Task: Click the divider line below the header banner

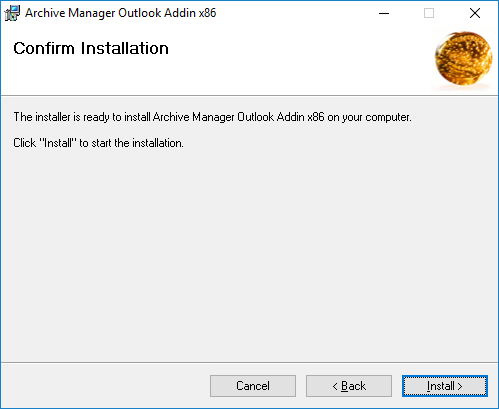Action: tap(249, 96)
